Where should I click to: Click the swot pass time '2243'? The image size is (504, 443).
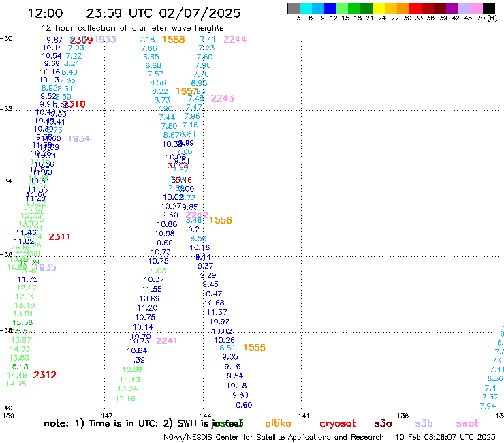point(223,98)
